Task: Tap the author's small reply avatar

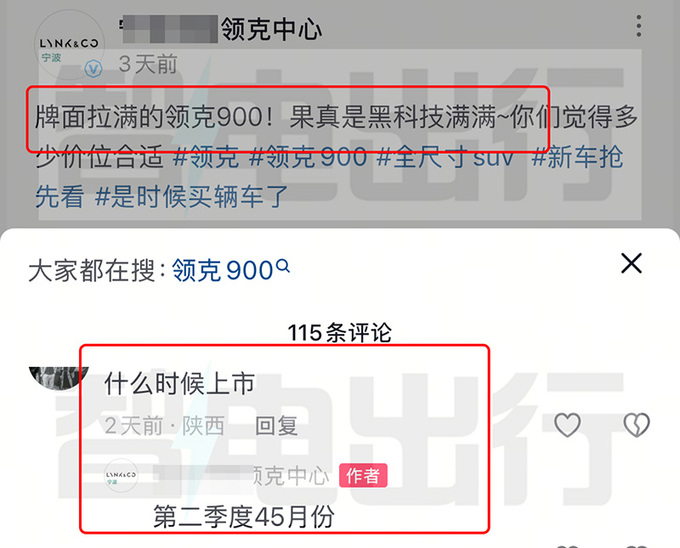Action: click(121, 475)
